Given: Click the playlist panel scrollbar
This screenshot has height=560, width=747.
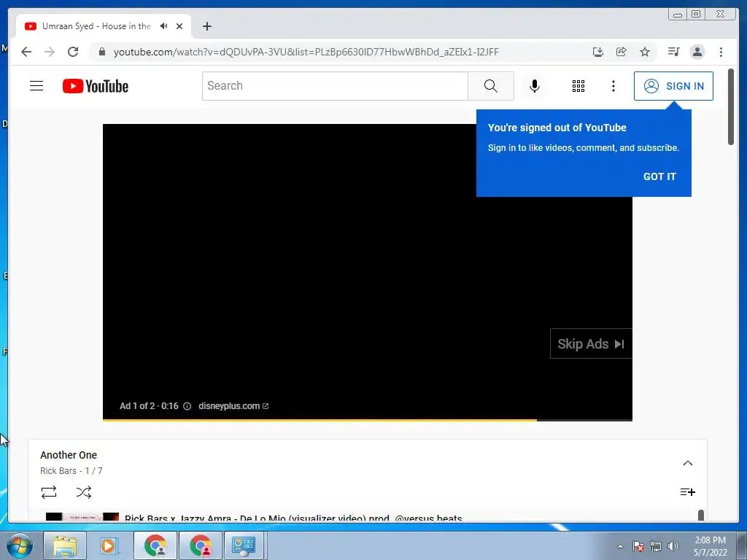Looking at the screenshot, I should pos(700,515).
